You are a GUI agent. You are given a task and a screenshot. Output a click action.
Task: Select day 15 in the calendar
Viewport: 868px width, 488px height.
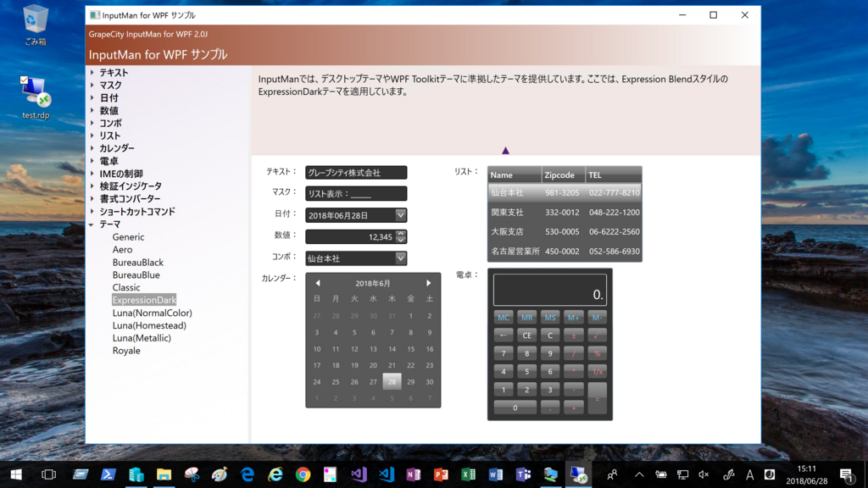point(411,349)
